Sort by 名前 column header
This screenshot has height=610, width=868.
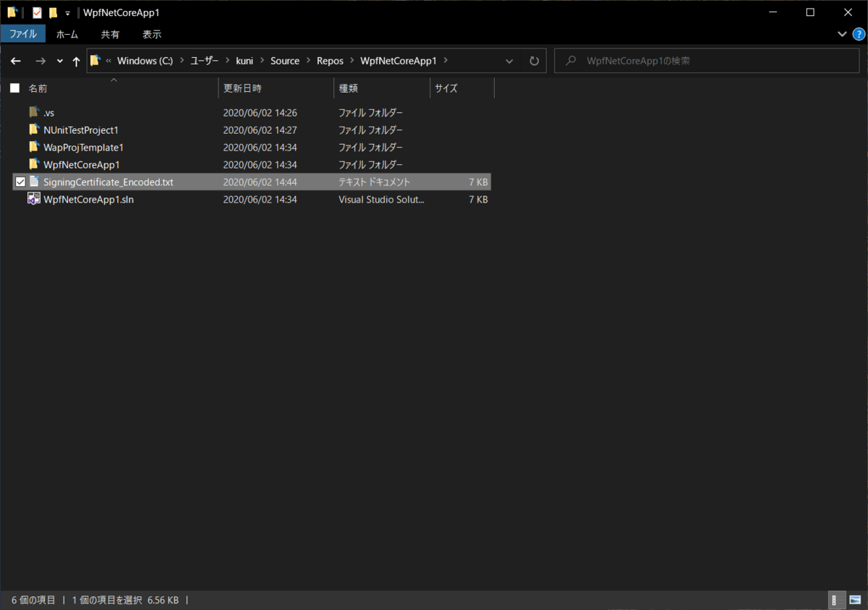(38, 88)
